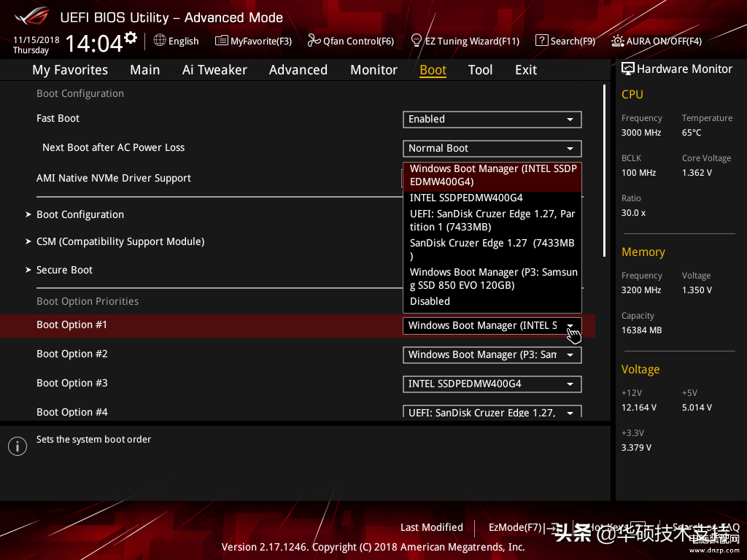Select Next Boot after AC Power Loss label
This screenshot has width=747, height=560.
coord(113,147)
